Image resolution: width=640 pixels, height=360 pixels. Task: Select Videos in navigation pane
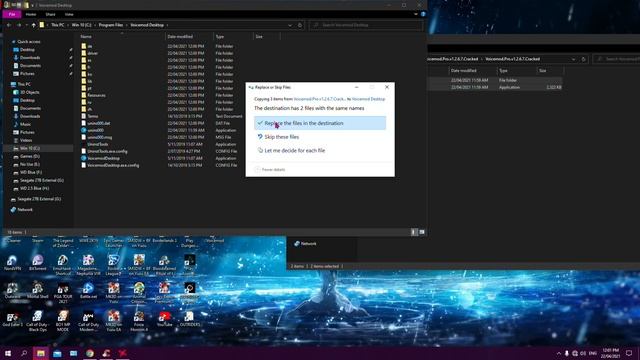coord(26,140)
